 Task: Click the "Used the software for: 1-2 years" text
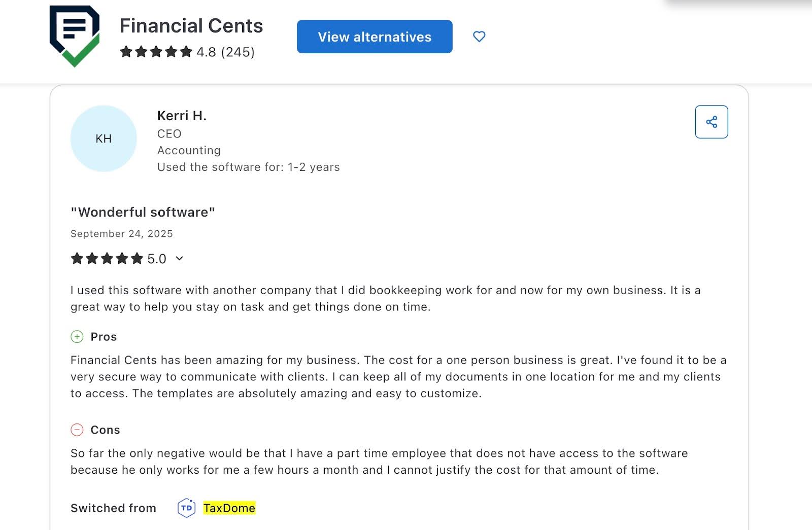coord(248,167)
